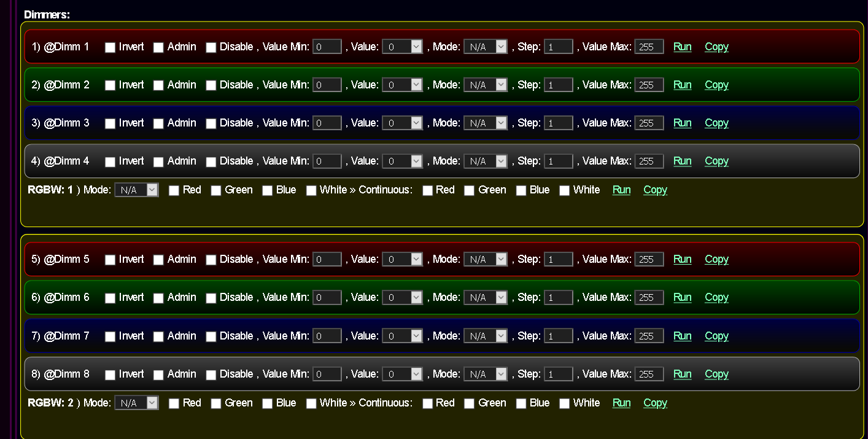The image size is (868, 439).
Task: Click Value Max field on Dimm 6
Action: 649,297
